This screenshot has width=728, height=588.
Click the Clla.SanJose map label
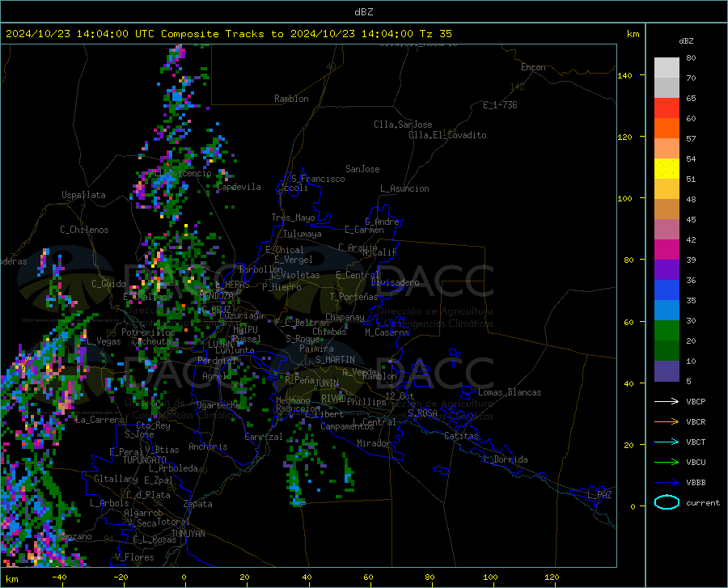[x=403, y=125]
